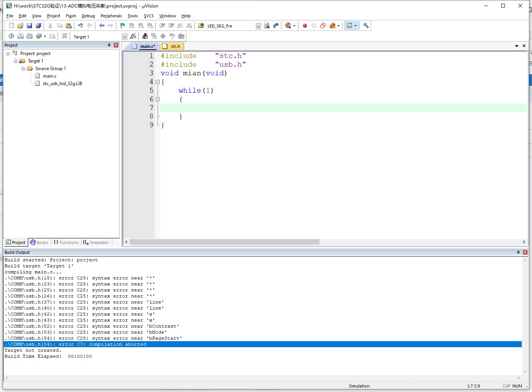The height and width of the screenshot is (392, 532).
Task: Place cursor on empty line 7
Action: click(x=343, y=108)
